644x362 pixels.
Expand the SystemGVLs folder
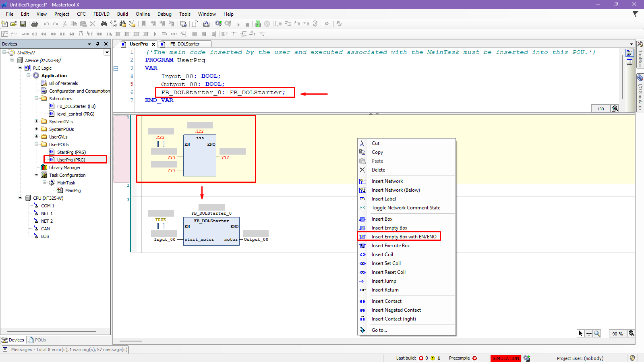pyautogui.click(x=37, y=121)
